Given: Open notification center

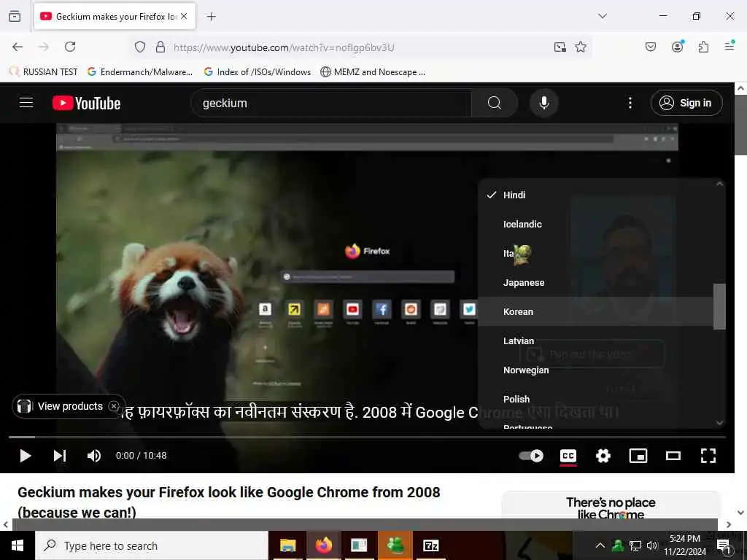Looking at the screenshot, I should pos(724,545).
